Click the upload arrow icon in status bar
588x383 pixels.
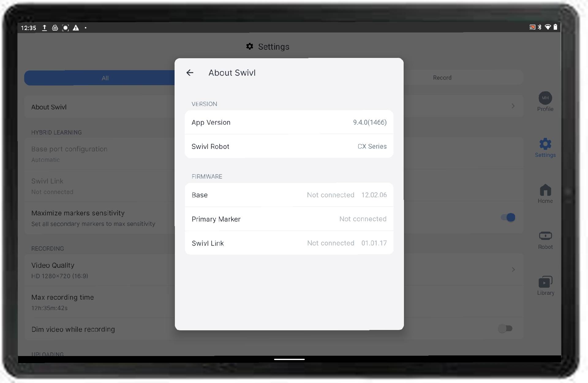click(x=44, y=27)
